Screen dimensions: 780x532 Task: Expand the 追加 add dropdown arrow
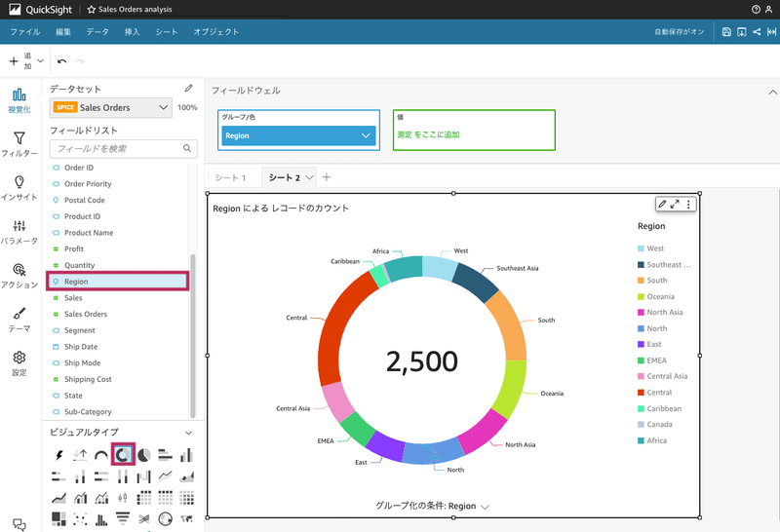[x=40, y=61]
